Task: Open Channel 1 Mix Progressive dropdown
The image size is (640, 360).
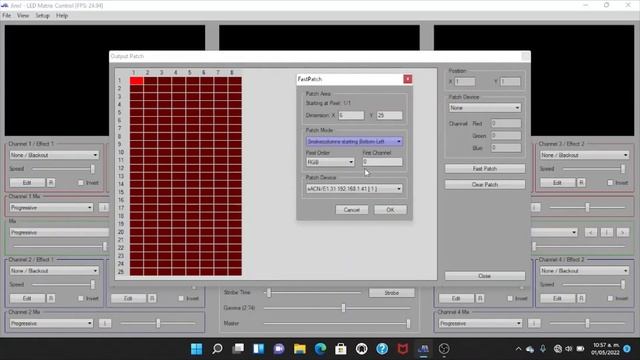Action: tap(51, 208)
